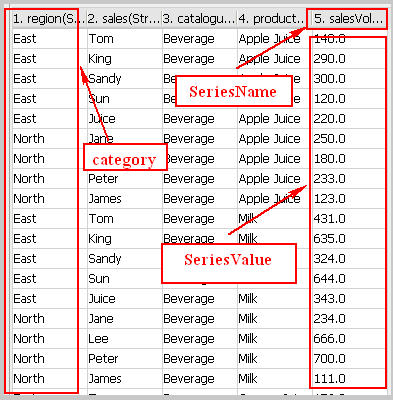Click the 290.0 sales volume cell

pos(349,59)
